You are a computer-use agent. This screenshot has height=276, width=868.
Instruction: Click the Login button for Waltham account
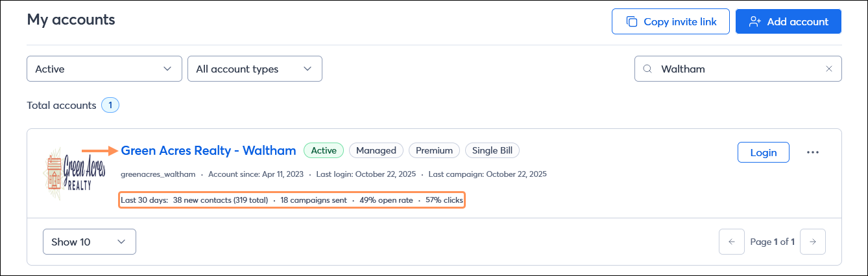pos(764,152)
